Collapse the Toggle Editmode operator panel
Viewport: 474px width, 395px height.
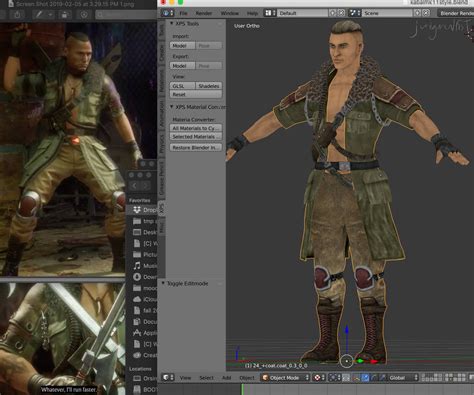coord(163,283)
